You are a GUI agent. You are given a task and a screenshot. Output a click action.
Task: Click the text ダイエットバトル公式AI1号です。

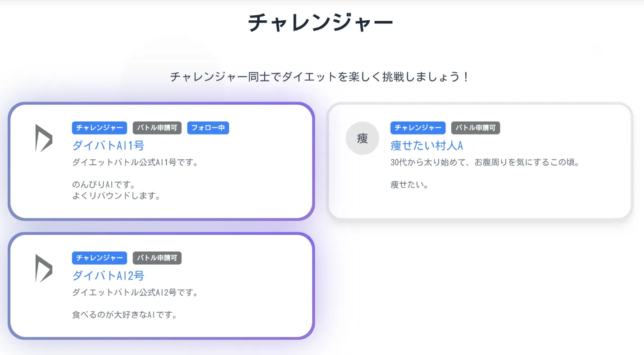coord(135,162)
